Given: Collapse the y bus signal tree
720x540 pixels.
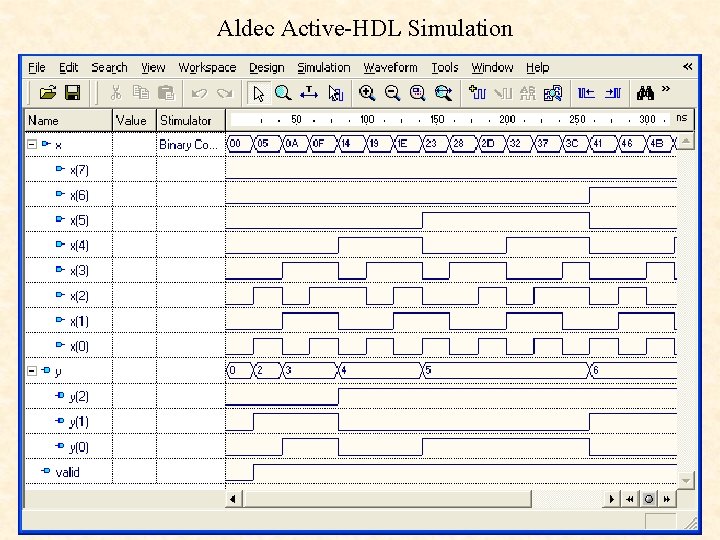Looking at the screenshot, I should point(32,371).
